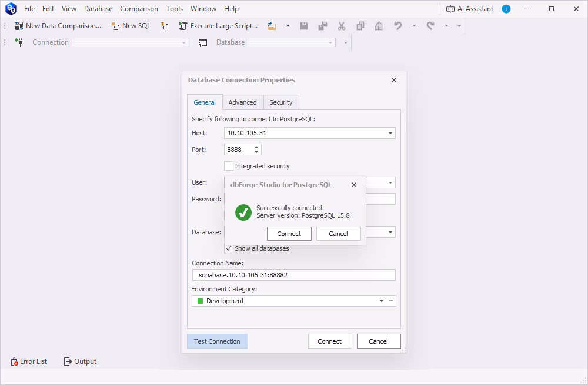Switch to the General tab

[205, 102]
